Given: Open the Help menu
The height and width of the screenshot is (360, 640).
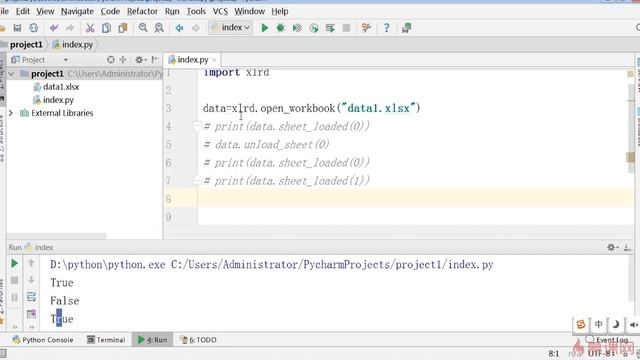Looking at the screenshot, I should point(280,11).
